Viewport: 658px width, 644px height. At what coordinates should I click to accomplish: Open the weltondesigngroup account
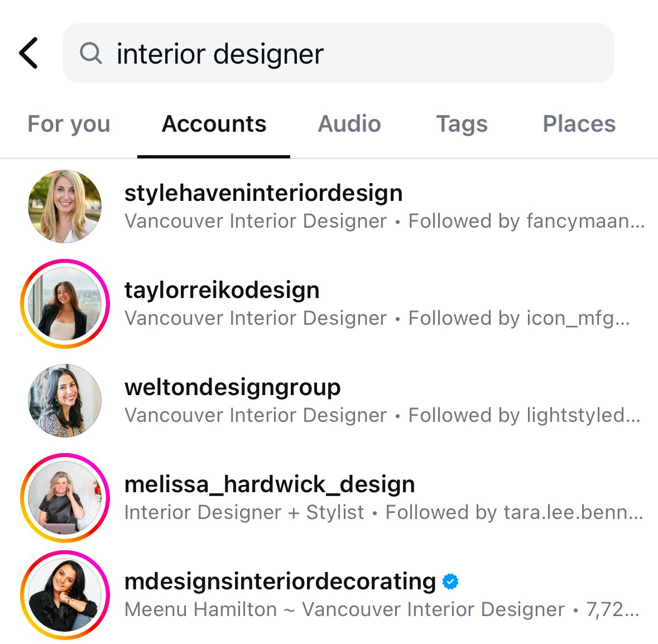(232, 387)
